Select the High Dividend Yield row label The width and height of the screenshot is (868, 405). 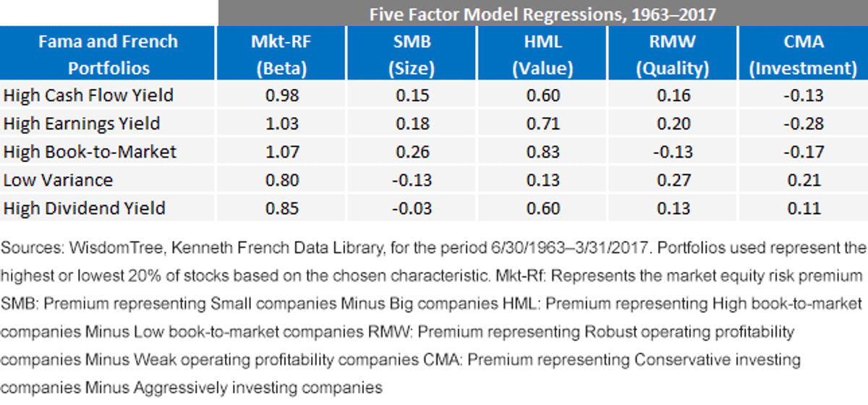click(x=85, y=208)
